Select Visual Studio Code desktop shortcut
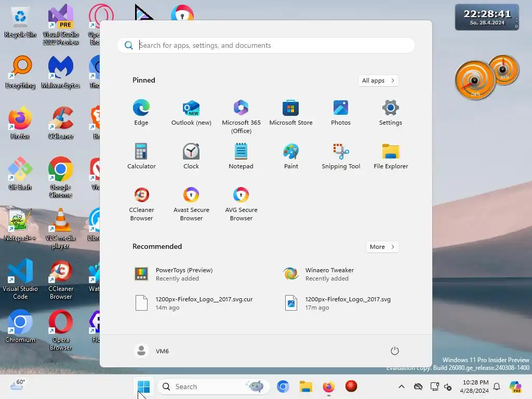This screenshot has height=399, width=532. [x=20, y=279]
